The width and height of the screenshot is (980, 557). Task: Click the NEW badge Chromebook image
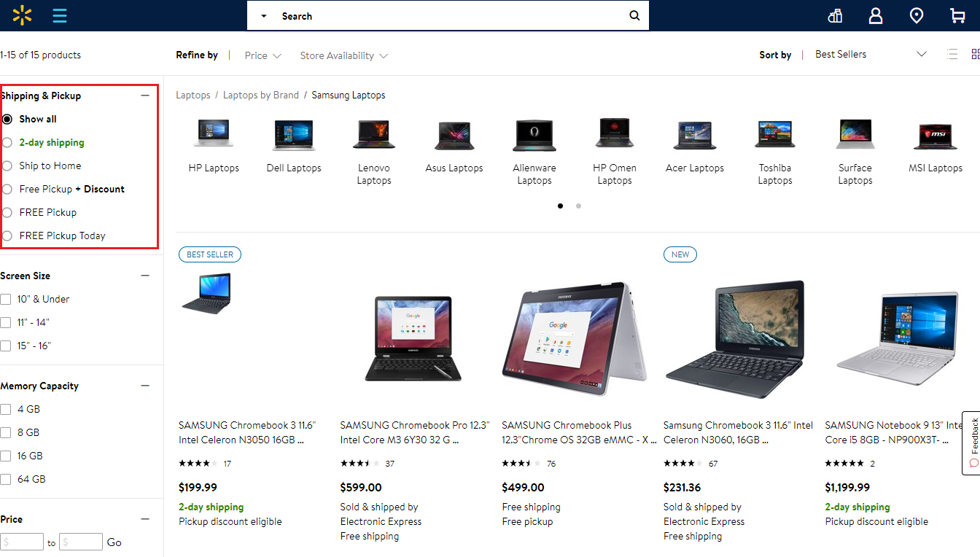point(736,340)
